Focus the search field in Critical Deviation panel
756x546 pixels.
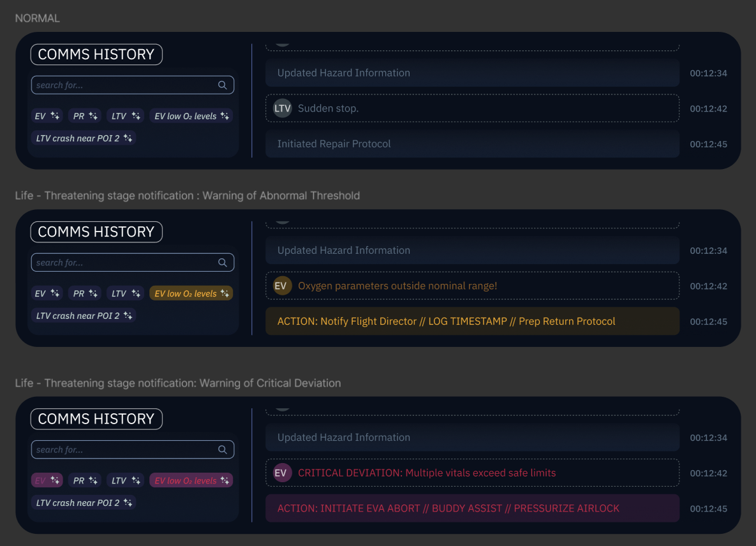[x=133, y=450]
